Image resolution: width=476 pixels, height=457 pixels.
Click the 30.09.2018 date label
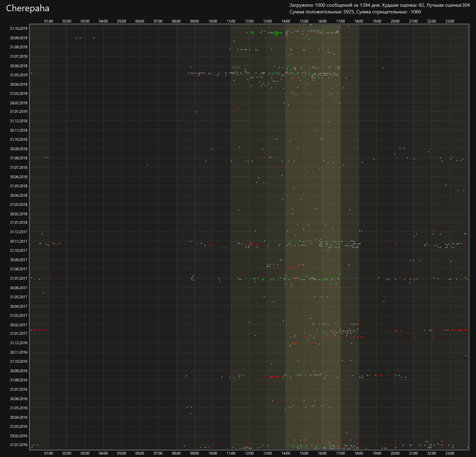pyautogui.click(x=19, y=149)
